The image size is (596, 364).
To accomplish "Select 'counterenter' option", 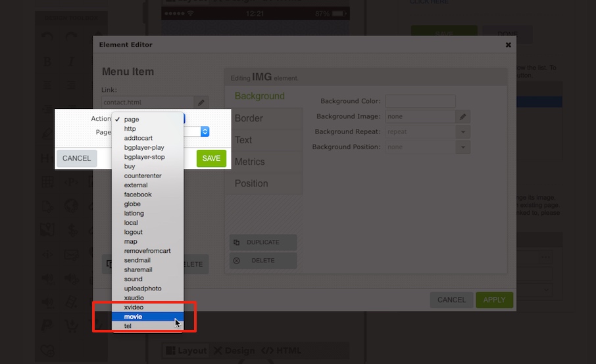I will tap(147, 175).
